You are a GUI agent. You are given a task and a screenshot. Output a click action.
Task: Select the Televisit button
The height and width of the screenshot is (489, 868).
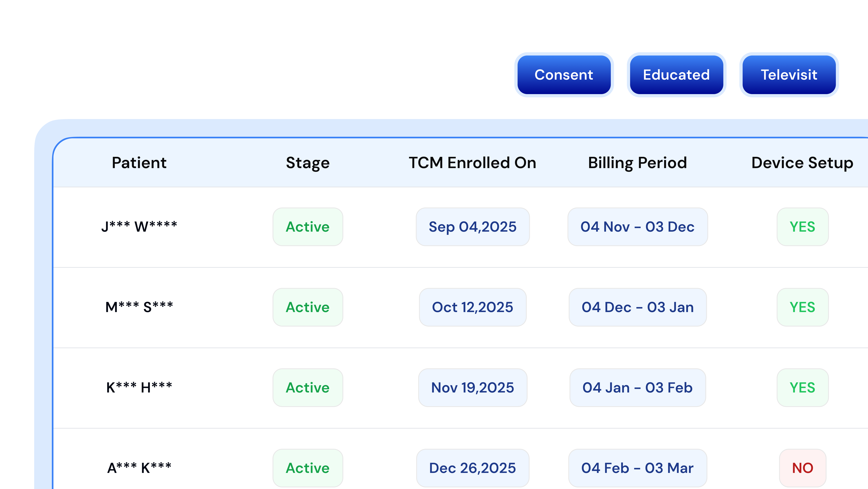(789, 75)
